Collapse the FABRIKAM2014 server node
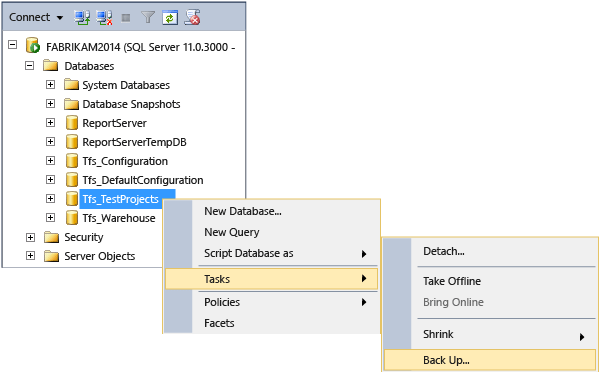 (13, 45)
